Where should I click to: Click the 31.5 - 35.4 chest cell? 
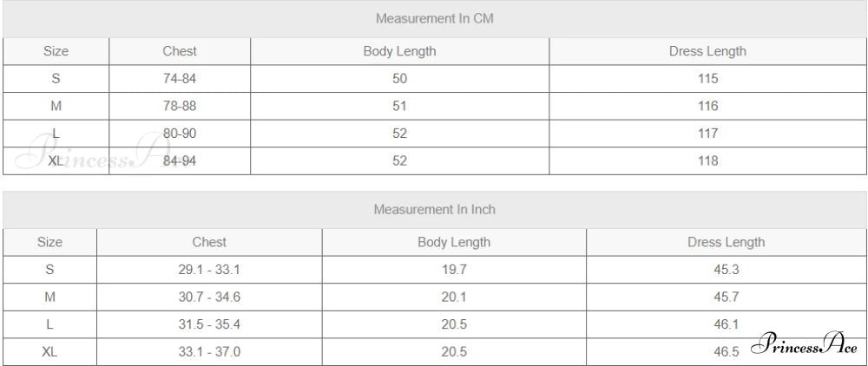point(209,324)
